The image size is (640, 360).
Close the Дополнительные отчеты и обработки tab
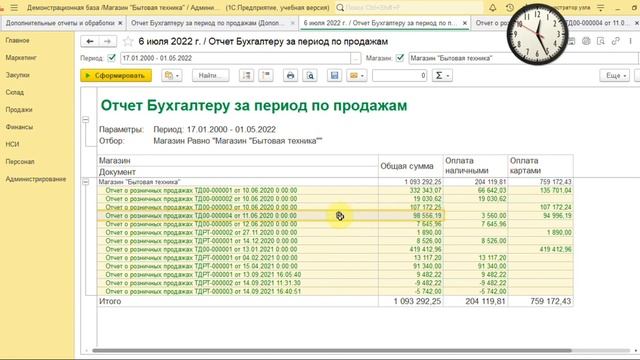[x=120, y=23]
